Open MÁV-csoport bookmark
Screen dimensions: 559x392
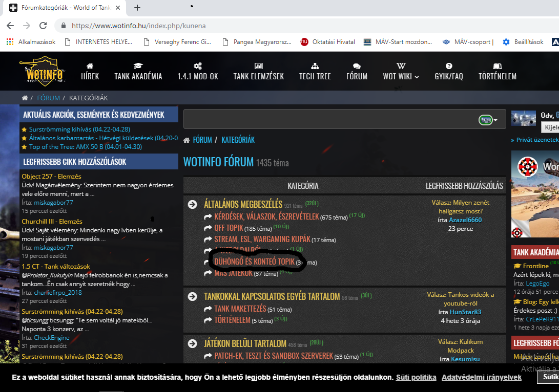point(468,42)
